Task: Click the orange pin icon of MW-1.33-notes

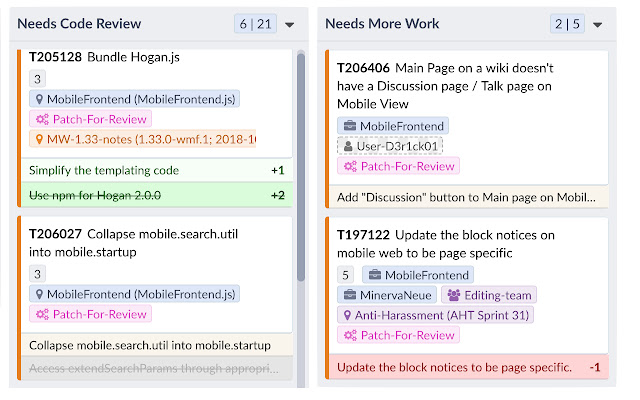Action: click(39, 139)
